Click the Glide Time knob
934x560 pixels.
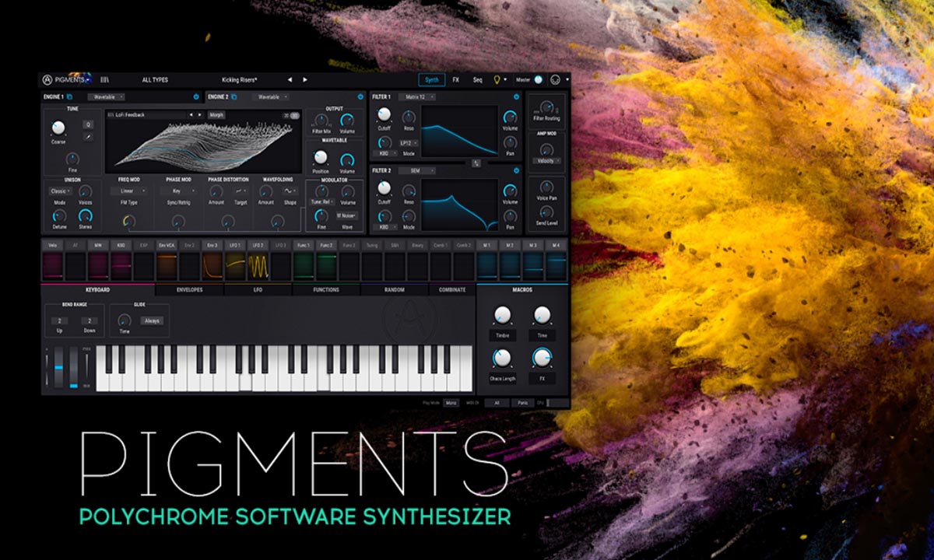[x=125, y=320]
